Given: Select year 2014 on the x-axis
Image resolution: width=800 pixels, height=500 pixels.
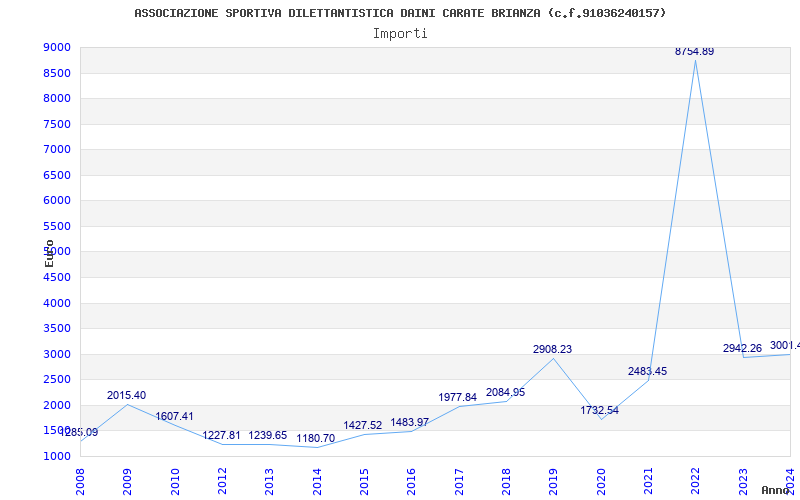Looking at the screenshot, I should pos(318,479).
